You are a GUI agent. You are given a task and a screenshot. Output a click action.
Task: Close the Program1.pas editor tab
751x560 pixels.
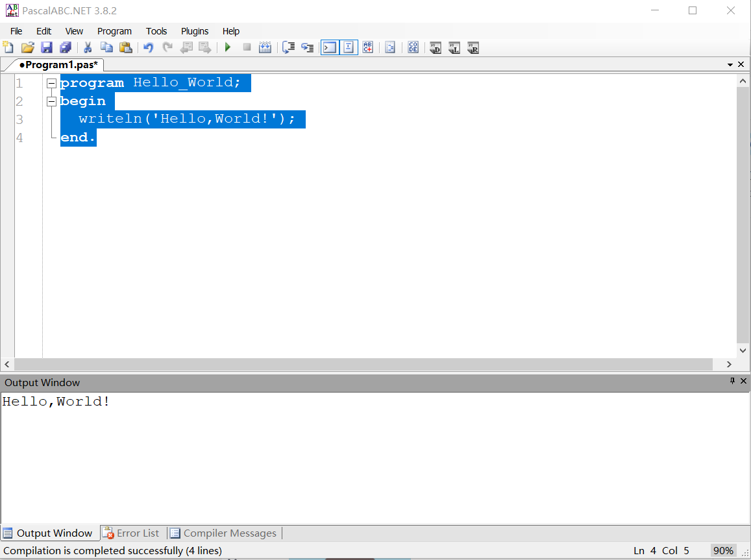(x=741, y=64)
